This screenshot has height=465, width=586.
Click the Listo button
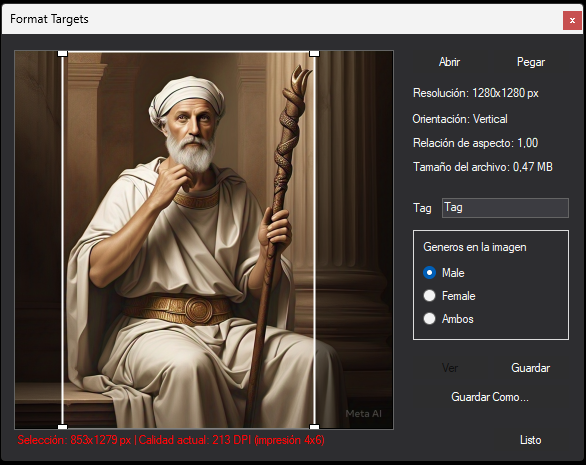(530, 440)
